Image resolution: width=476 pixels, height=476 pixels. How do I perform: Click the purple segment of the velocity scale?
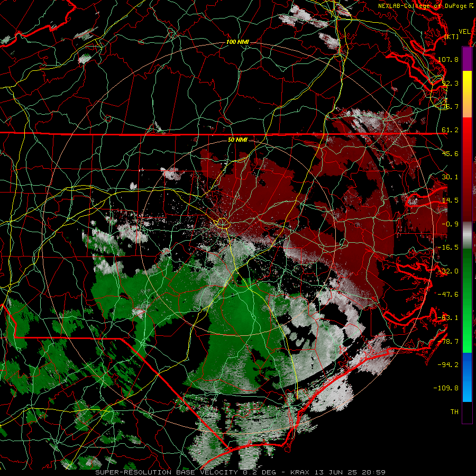pyautogui.click(x=467, y=59)
